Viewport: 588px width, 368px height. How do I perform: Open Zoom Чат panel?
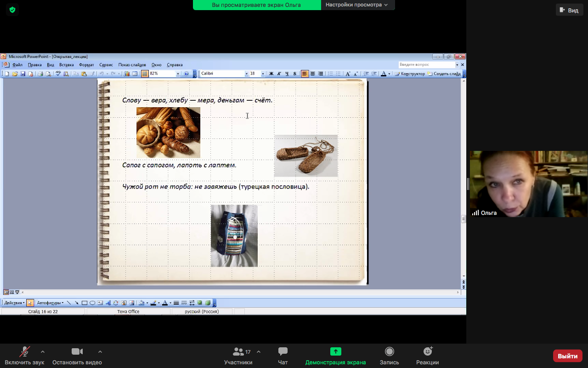[283, 356]
